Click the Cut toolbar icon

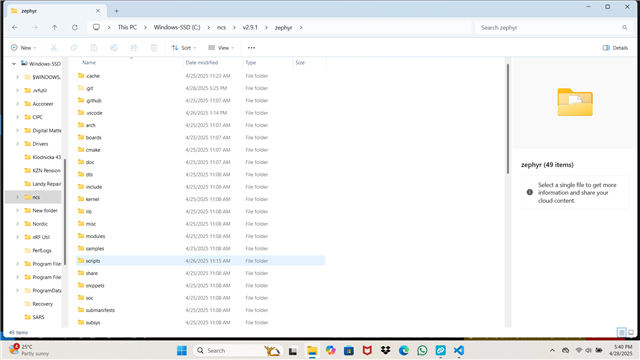coord(54,48)
